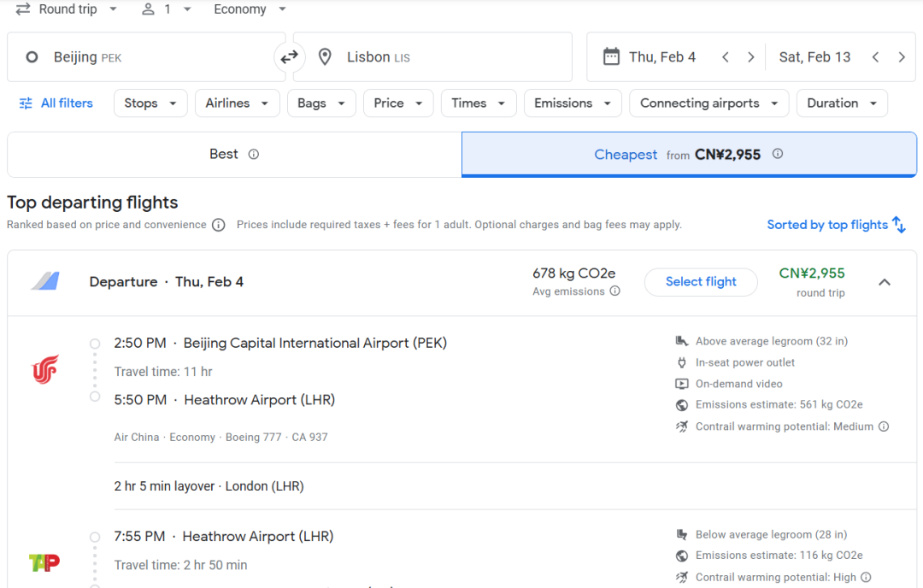Go to previous departure date
923x588 pixels.
726,57
